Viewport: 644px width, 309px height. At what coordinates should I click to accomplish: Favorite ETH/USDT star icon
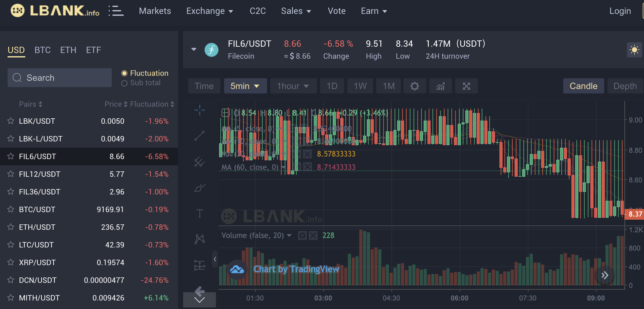click(11, 227)
